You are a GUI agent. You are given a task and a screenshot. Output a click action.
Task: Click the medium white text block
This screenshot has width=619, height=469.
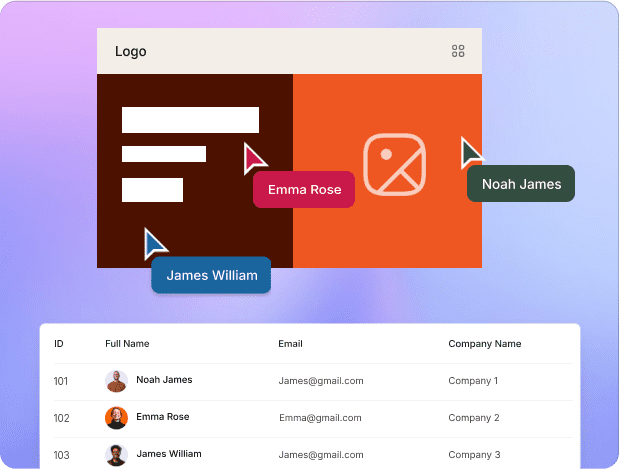click(x=164, y=154)
